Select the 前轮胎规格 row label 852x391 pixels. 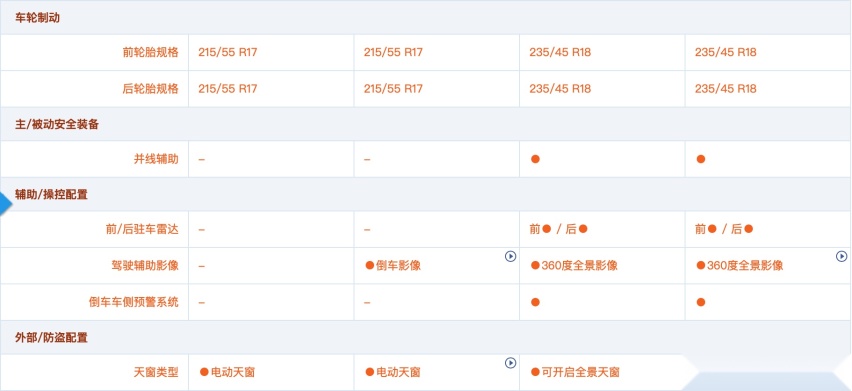(x=151, y=53)
